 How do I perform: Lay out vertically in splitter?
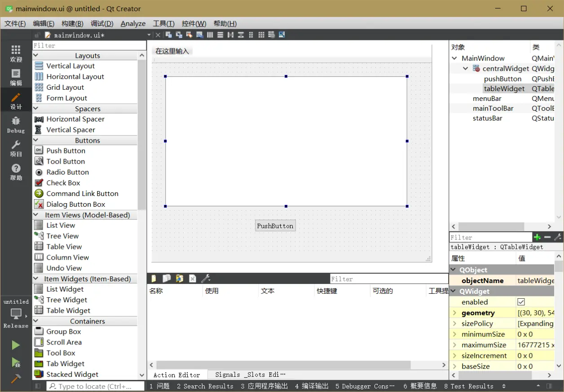point(241,35)
